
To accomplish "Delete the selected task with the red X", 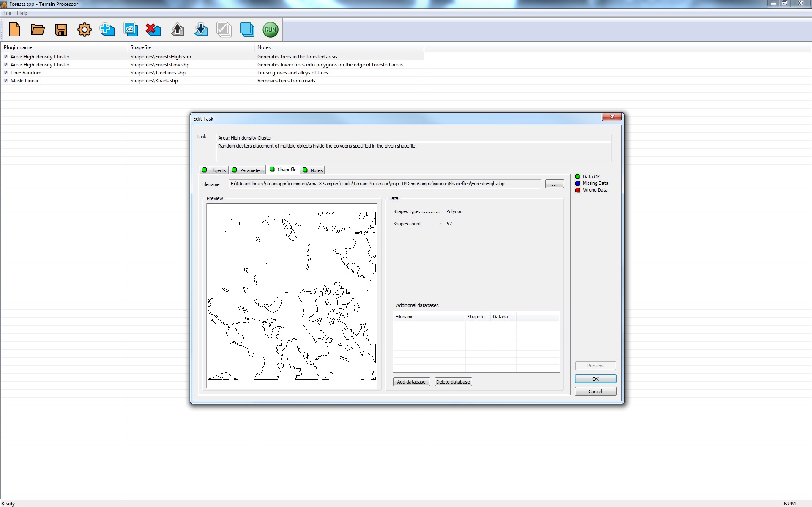I will point(153,30).
